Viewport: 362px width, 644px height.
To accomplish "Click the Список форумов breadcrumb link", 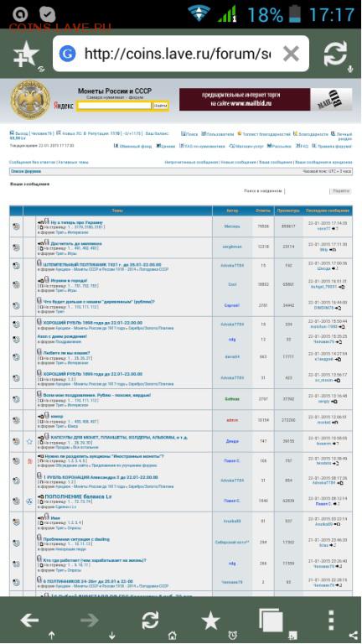I will pos(25,171).
